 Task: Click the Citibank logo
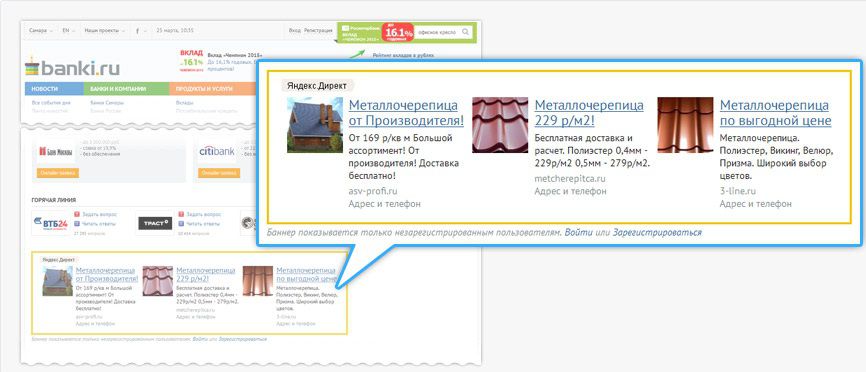(x=216, y=151)
